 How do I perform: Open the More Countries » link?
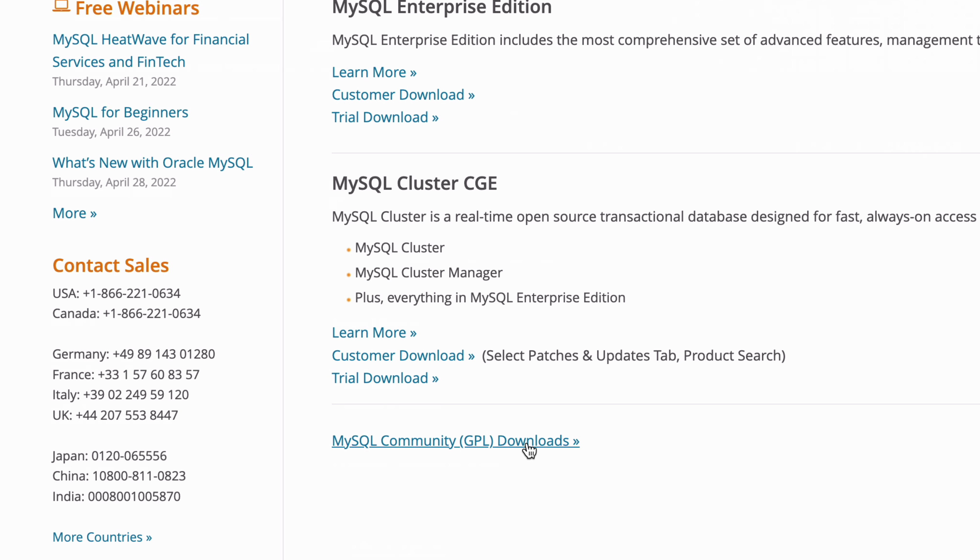coord(102,537)
